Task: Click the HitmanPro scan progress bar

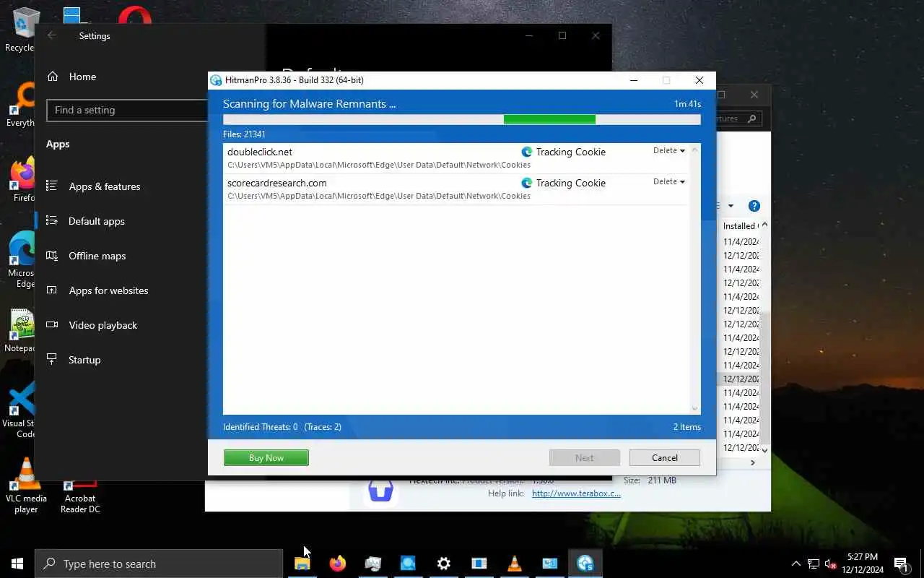Action: click(x=462, y=119)
